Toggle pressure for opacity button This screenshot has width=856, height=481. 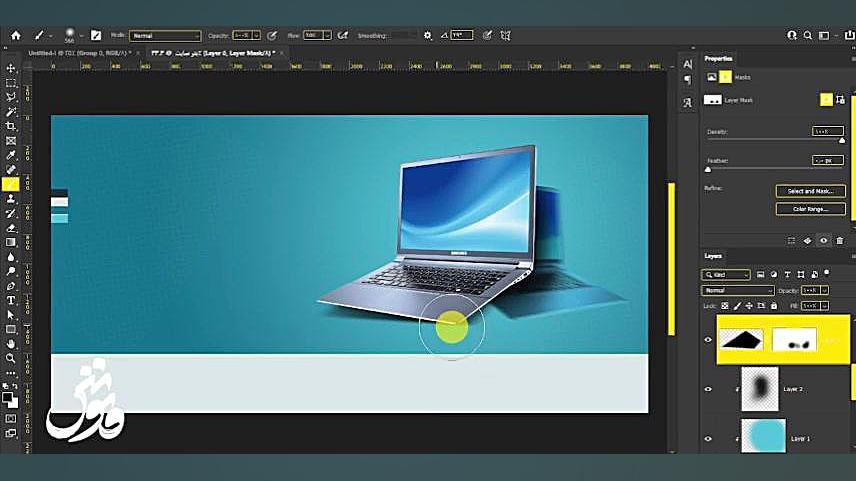point(272,35)
